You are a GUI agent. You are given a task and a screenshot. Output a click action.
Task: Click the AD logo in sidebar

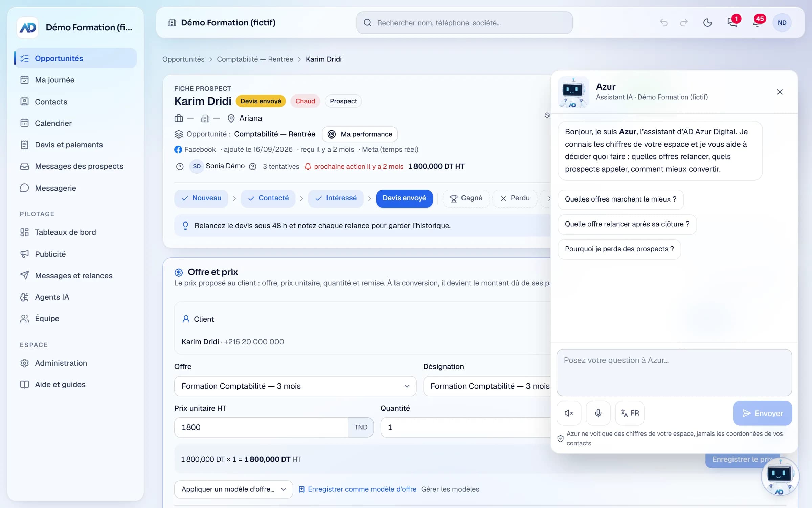point(28,27)
